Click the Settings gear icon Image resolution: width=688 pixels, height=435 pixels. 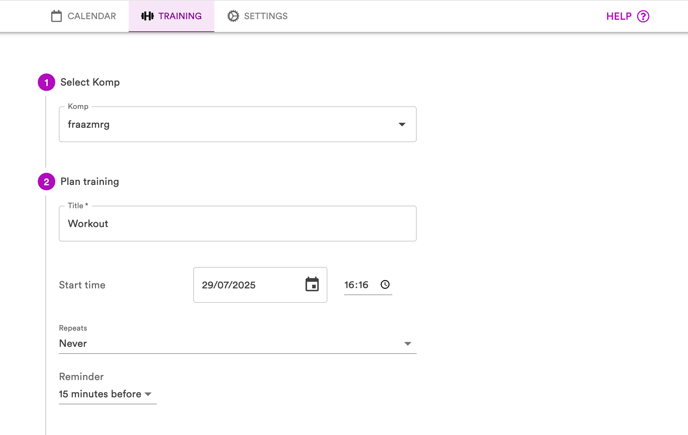pyautogui.click(x=233, y=16)
